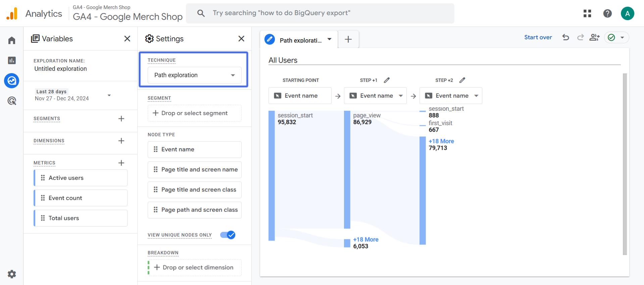Select the Event count metric
The height and width of the screenshot is (285, 644).
click(x=81, y=198)
